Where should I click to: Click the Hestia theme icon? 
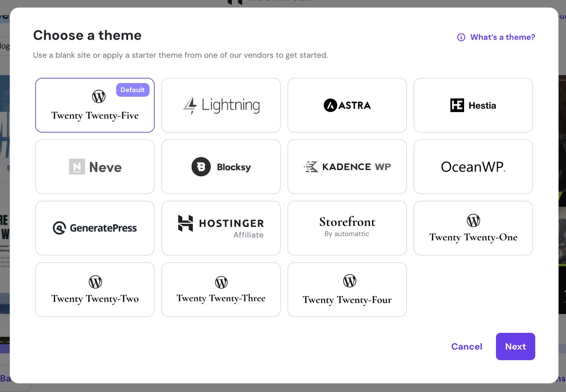click(473, 105)
